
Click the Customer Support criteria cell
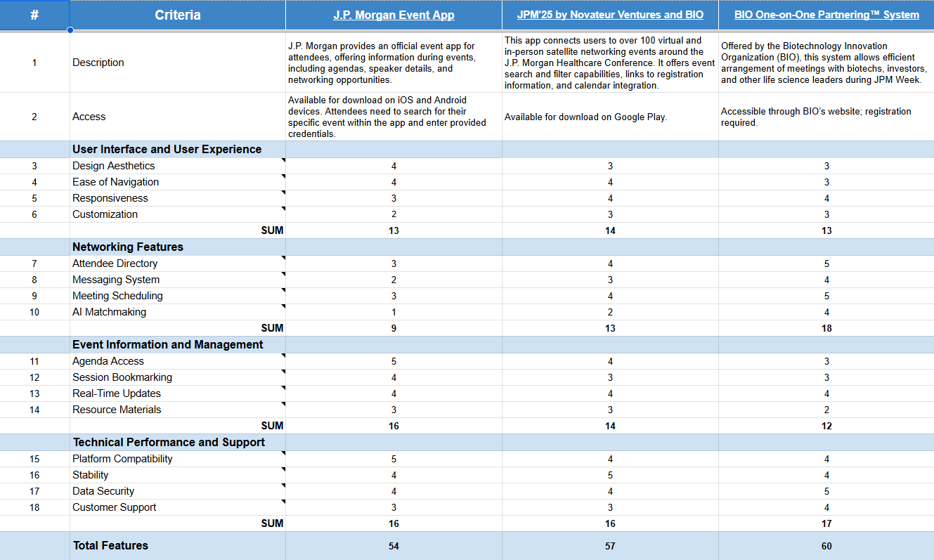click(x=114, y=507)
